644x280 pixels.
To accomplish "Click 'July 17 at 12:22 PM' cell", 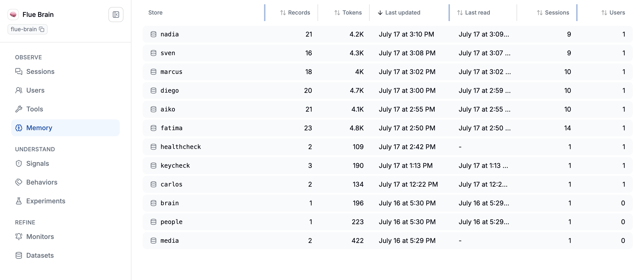I will [408, 184].
